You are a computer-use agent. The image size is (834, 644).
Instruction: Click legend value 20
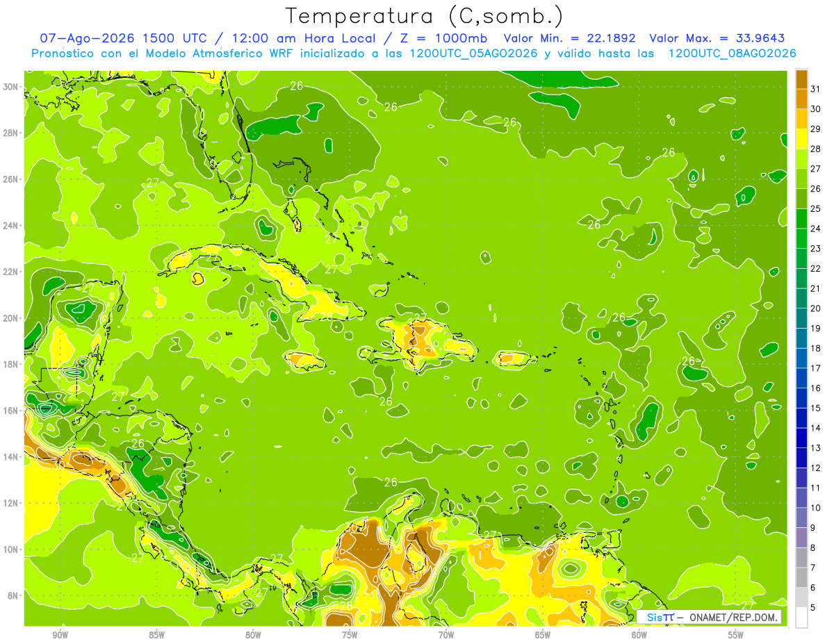pyautogui.click(x=815, y=308)
